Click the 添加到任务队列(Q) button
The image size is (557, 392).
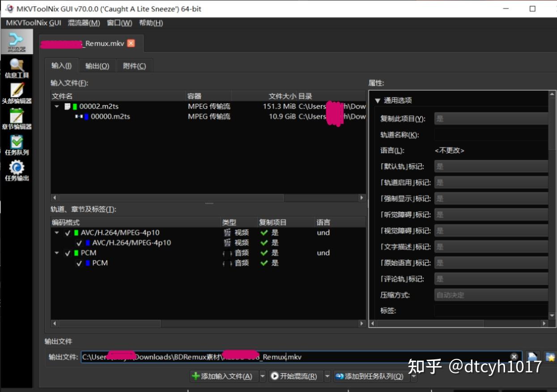click(371, 376)
